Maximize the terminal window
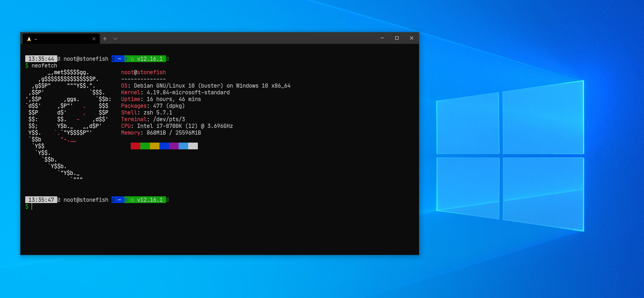Screen dimensions: 644x298 coord(397,38)
